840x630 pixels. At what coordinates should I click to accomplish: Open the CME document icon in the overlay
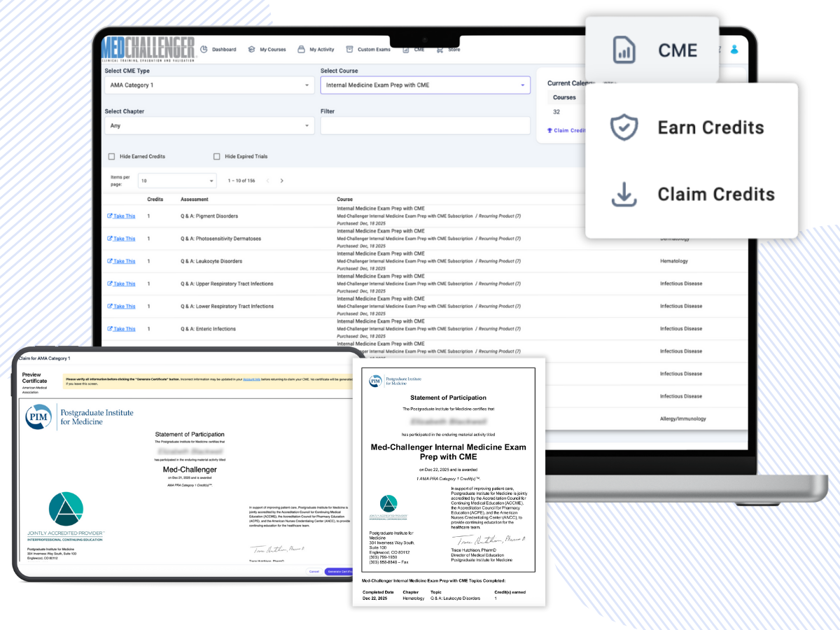[624, 50]
